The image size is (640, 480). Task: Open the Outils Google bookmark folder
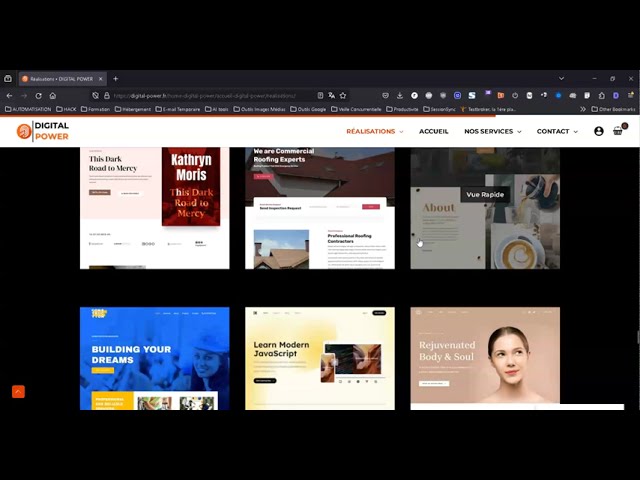click(x=308, y=109)
